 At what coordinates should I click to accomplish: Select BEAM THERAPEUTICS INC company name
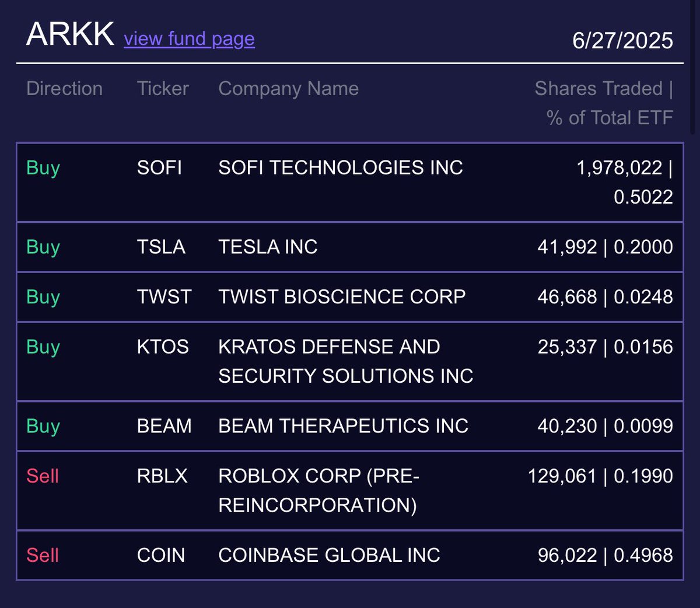coord(343,427)
